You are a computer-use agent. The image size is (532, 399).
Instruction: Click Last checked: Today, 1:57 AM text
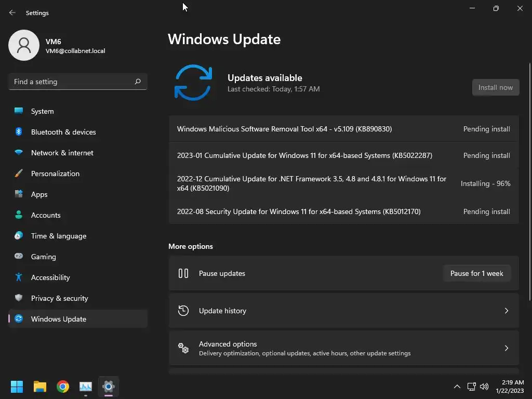(273, 89)
